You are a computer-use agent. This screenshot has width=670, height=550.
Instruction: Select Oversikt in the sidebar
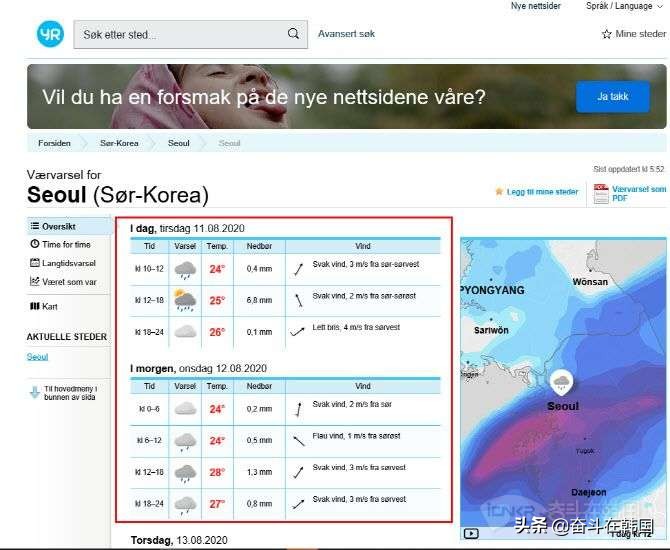pos(70,226)
